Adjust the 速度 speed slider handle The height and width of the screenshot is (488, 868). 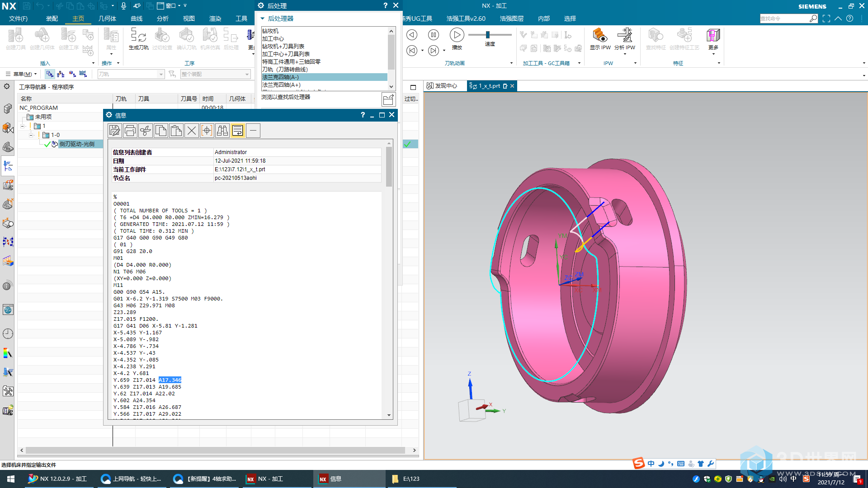tap(488, 35)
